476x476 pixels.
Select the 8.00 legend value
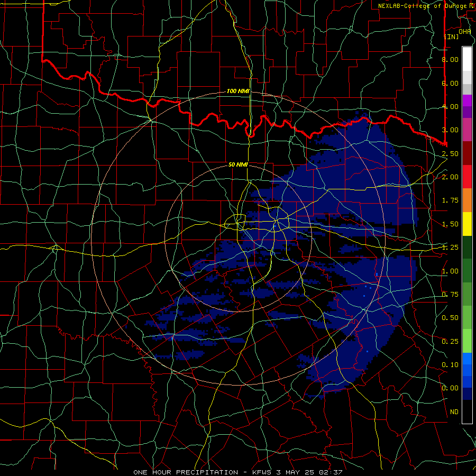(450, 59)
